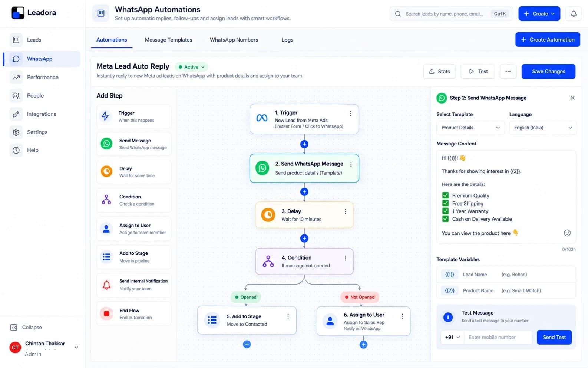Add step below Add to Stage node
This screenshot has width=588, height=368.
click(247, 345)
